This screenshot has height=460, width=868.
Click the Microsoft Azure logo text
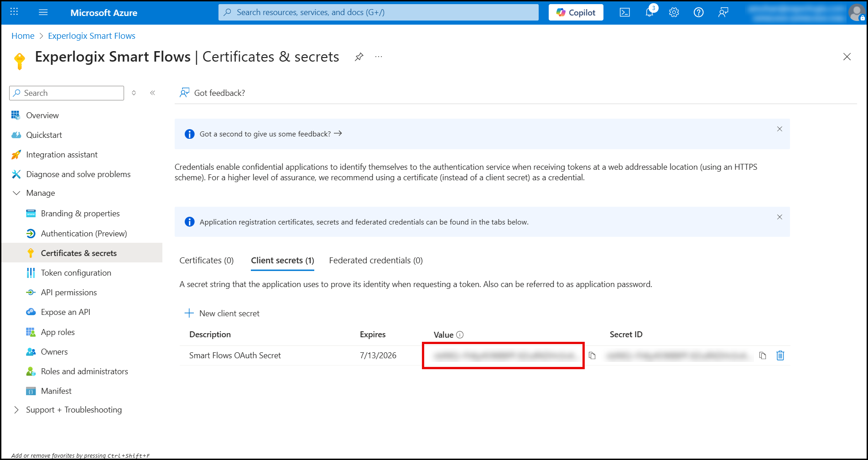(x=104, y=13)
